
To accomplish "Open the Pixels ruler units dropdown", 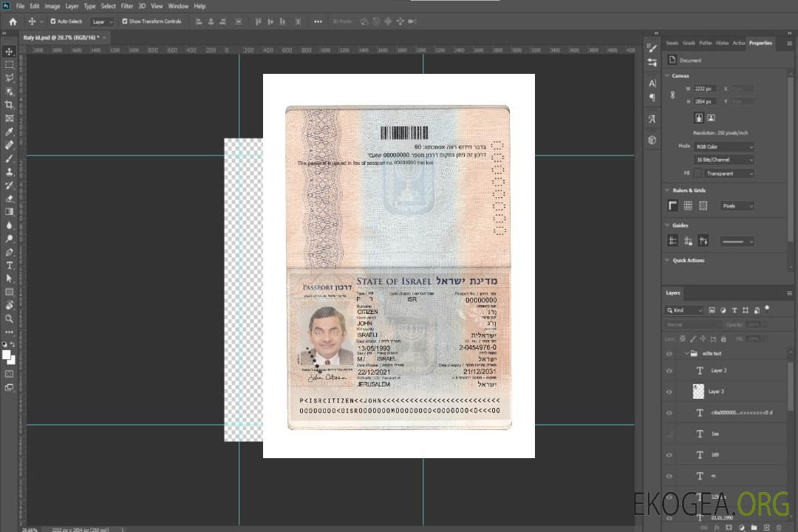I will 737,206.
